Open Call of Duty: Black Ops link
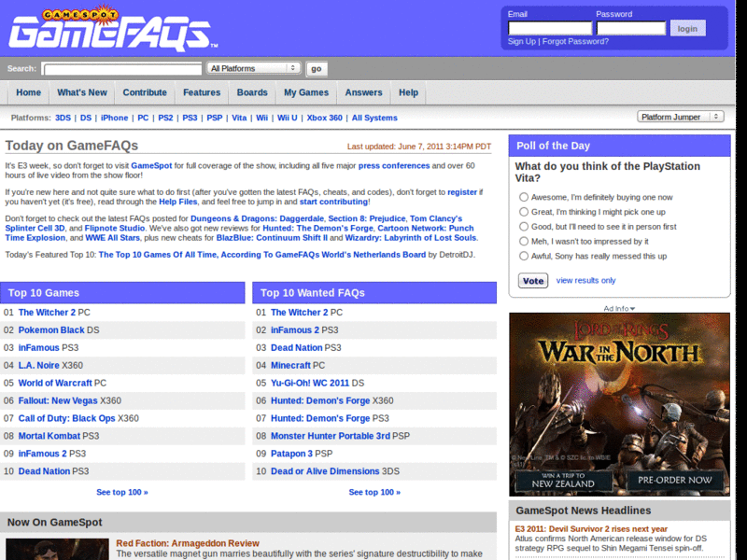Screen dimensions: 747x560 click(66, 418)
